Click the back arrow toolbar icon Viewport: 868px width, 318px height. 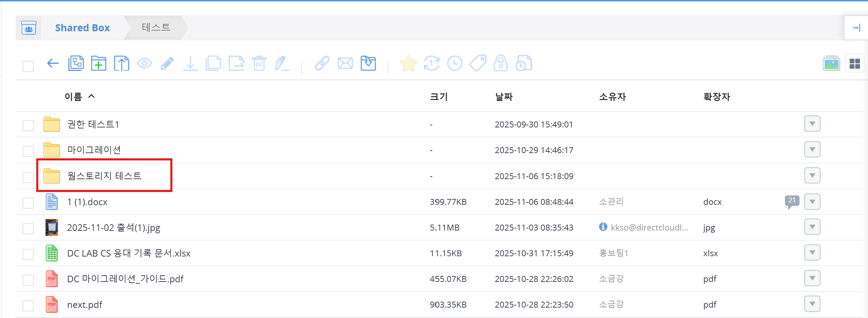[x=53, y=64]
